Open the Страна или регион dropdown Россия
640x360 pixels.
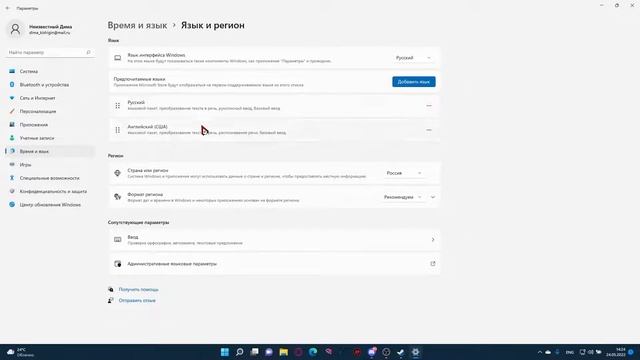404,173
